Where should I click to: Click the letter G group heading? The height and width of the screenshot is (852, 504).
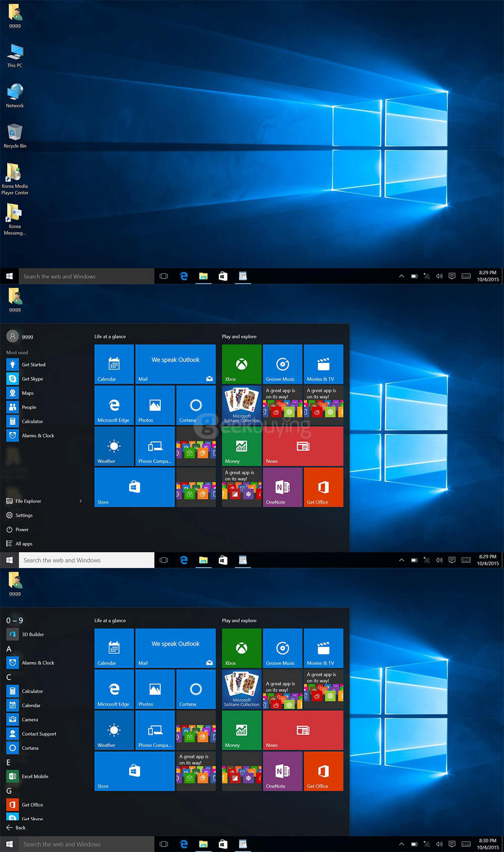(9, 790)
